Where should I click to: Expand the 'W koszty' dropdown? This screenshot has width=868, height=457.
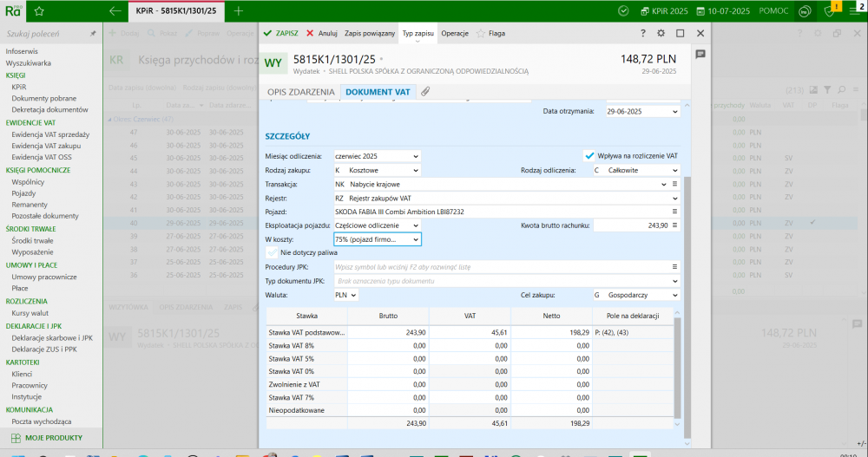(416, 238)
